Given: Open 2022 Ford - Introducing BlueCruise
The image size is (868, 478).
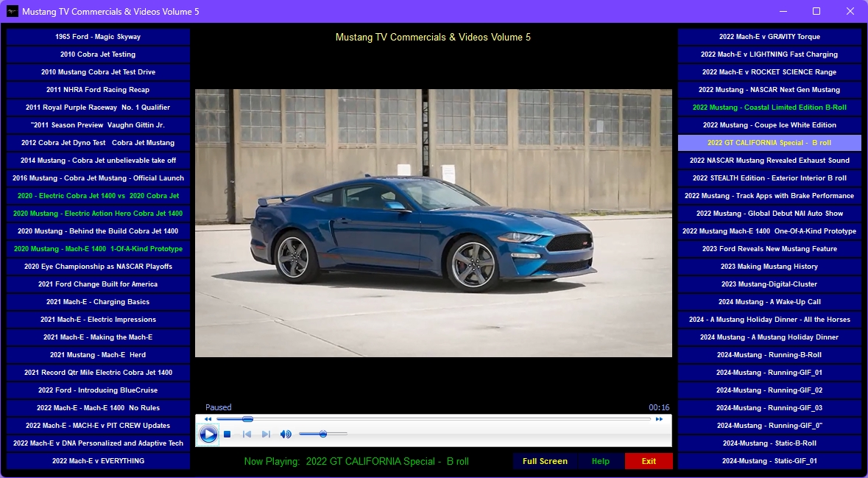Looking at the screenshot, I should 98,390.
